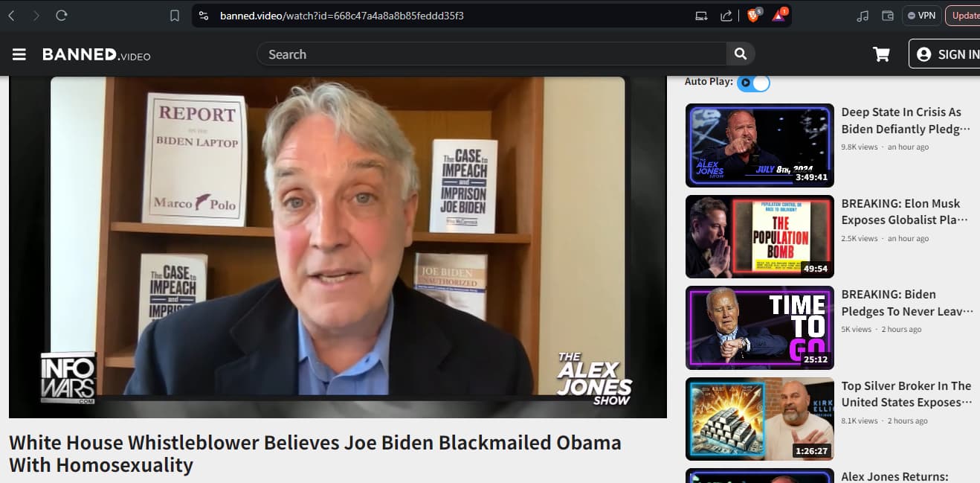View site information icon in address bar
The image size is (980, 483).
click(204, 16)
